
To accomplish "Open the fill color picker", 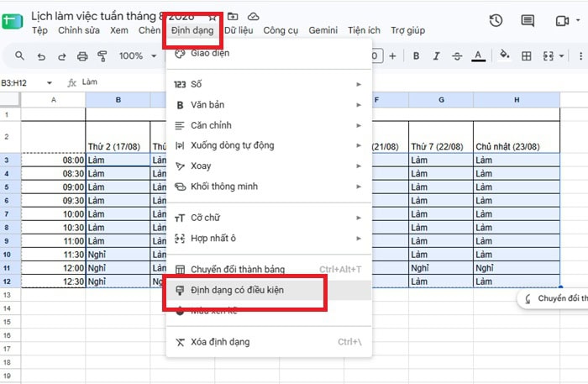I will pos(505,55).
